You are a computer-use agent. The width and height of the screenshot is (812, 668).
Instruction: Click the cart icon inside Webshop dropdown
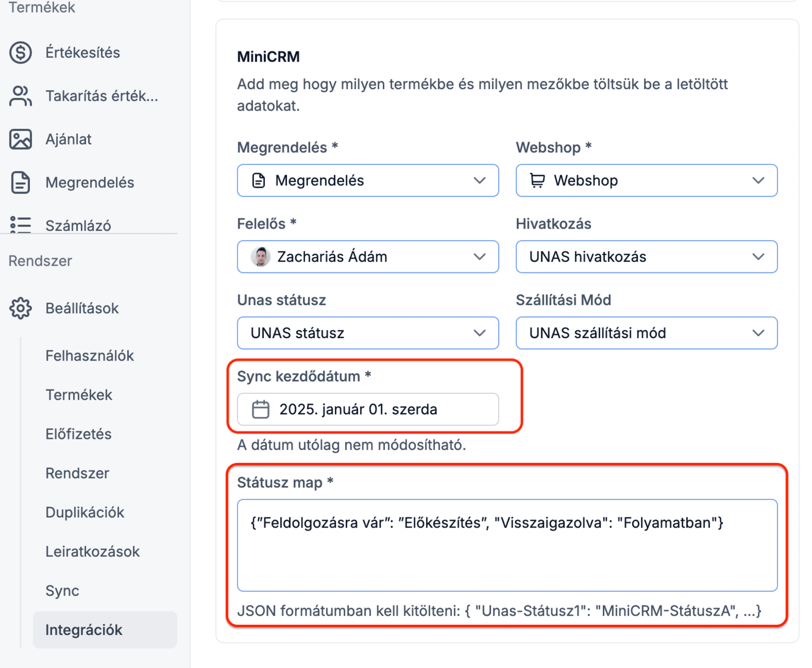tap(537, 181)
